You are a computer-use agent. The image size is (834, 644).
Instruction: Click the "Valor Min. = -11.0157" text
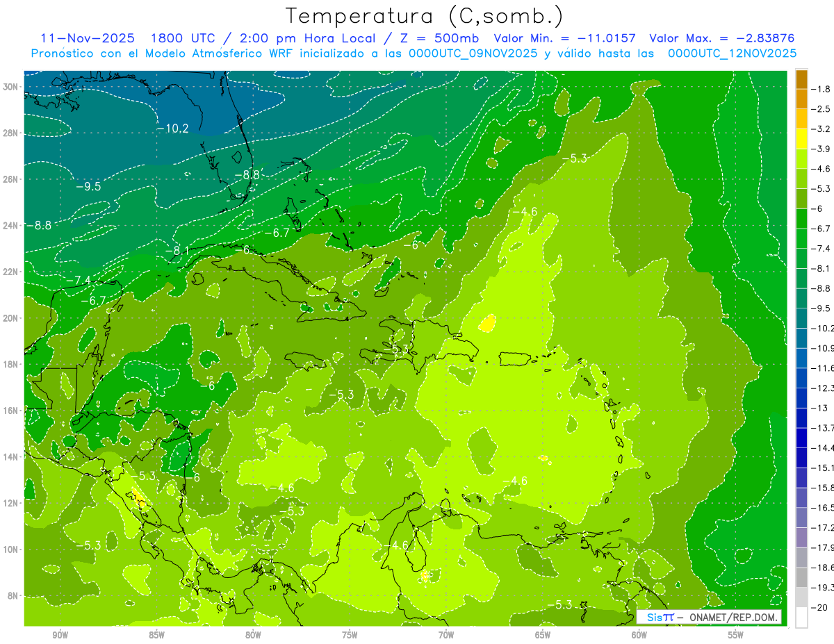pyautogui.click(x=564, y=38)
